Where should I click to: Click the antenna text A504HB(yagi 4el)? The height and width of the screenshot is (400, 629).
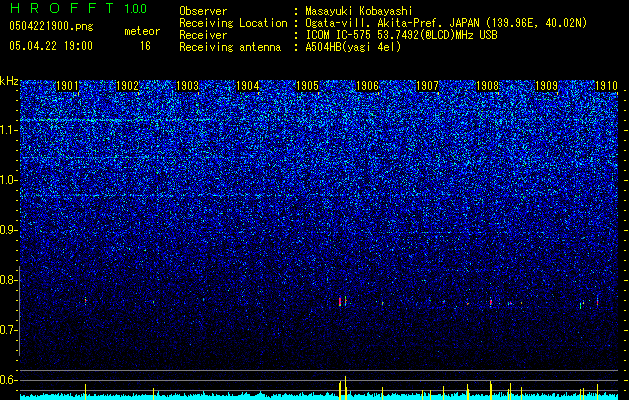point(353,47)
